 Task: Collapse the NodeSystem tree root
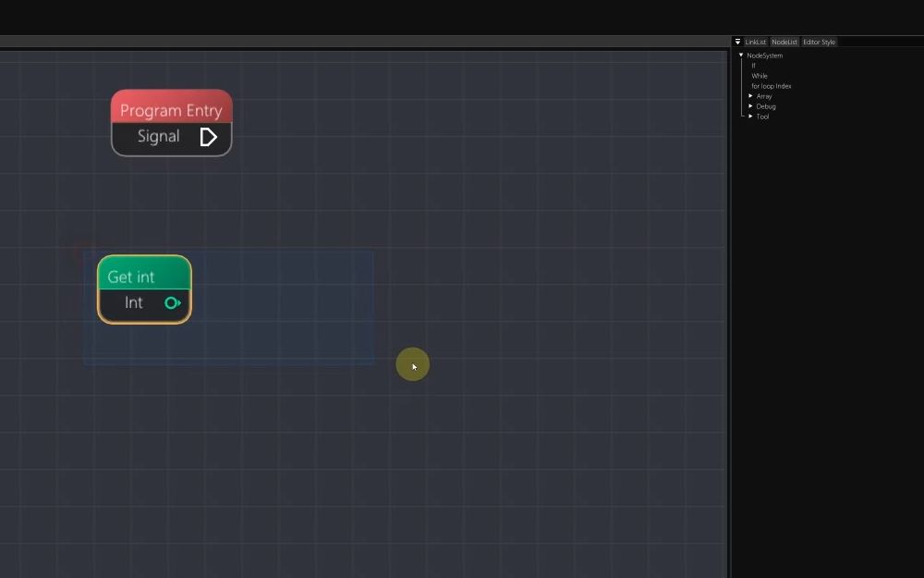click(741, 55)
